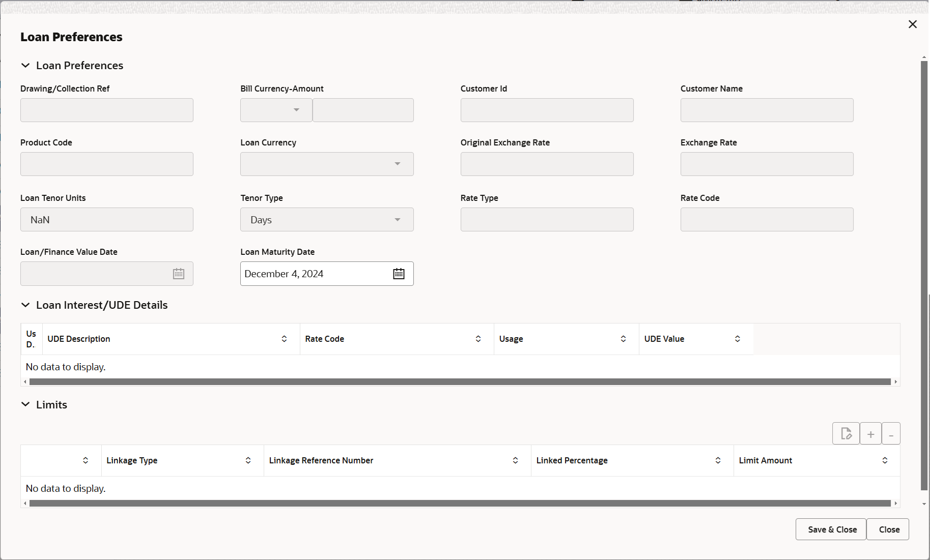The width and height of the screenshot is (930, 560).
Task: Click the dialog vertical scrollbar
Action: 924,276
